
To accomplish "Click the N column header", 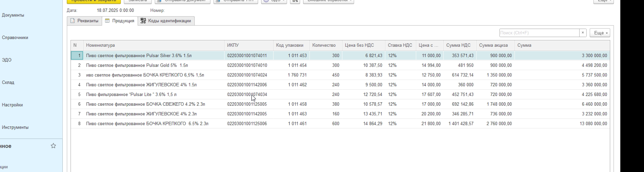I will coord(77,45).
